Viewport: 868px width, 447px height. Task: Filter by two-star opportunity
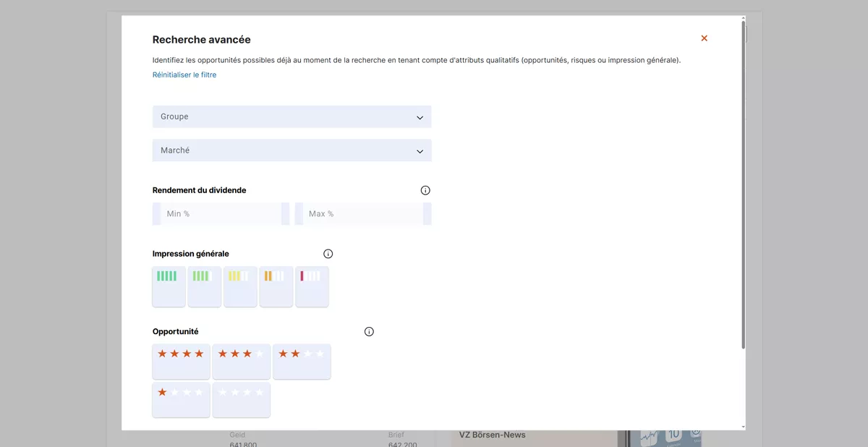click(302, 362)
